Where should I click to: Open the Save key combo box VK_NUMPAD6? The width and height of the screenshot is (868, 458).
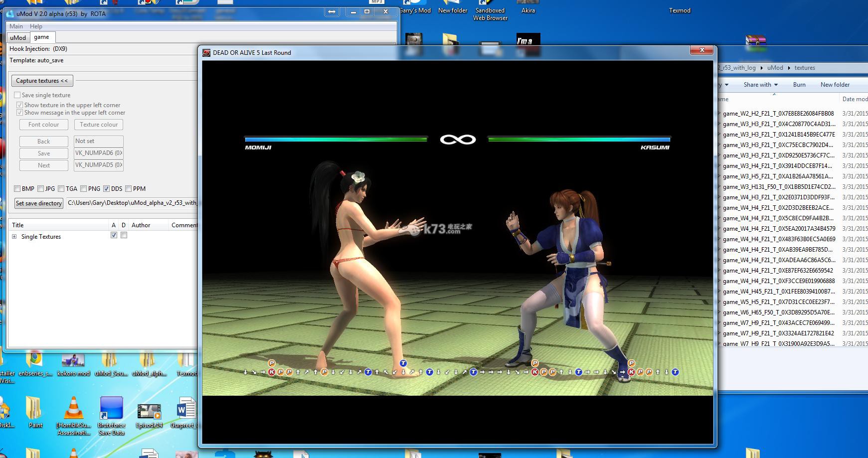coord(99,153)
